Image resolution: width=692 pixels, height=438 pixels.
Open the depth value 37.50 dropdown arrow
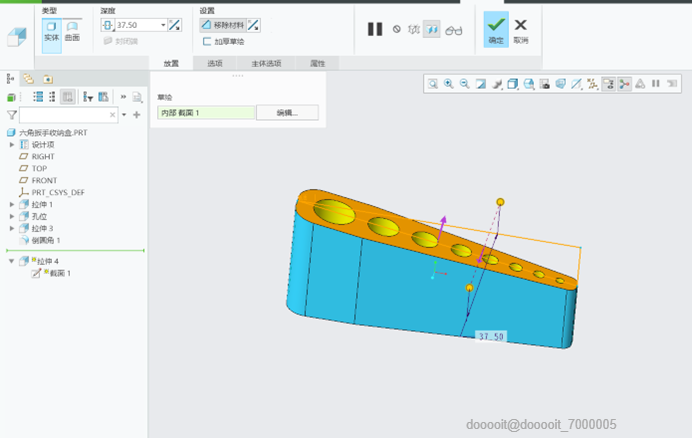click(x=163, y=25)
